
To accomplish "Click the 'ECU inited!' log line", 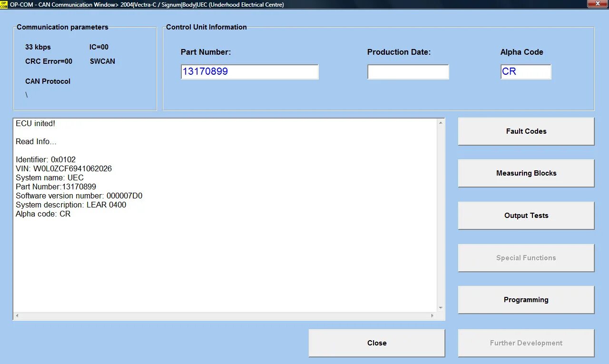I will (x=35, y=124).
